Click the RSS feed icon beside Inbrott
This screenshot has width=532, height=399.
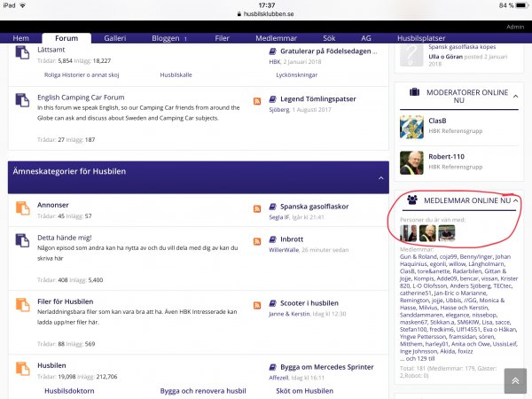point(258,241)
